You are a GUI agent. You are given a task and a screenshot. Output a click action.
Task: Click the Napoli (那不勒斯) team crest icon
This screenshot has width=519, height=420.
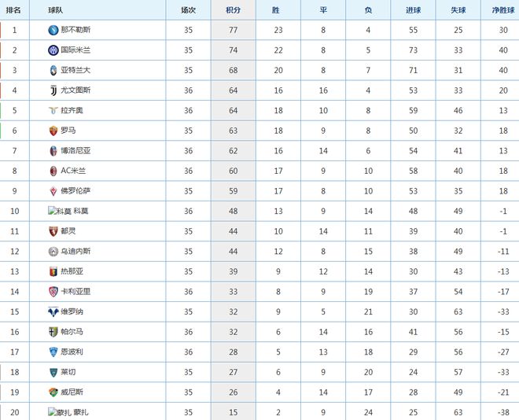pyautogui.click(x=53, y=30)
